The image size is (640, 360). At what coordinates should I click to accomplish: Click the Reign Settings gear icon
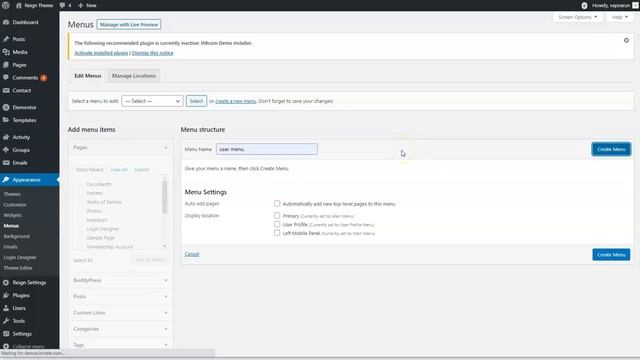(x=6, y=282)
